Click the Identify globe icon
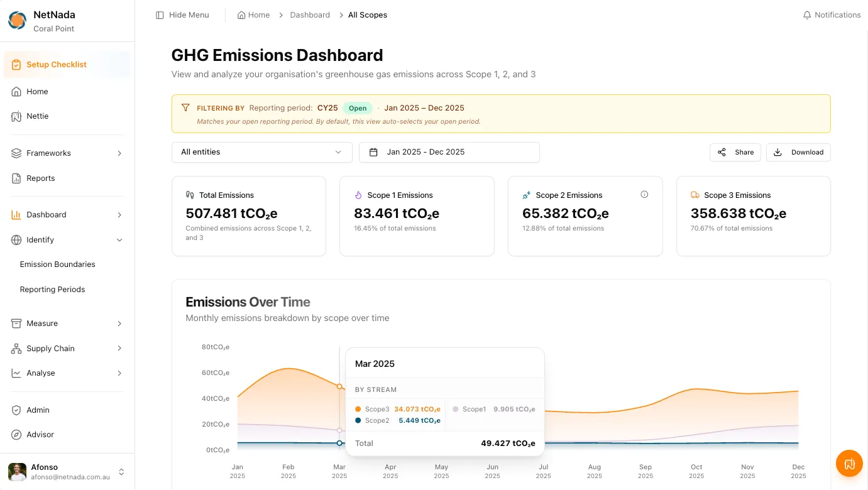Viewport: 868px width, 490px height. 16,240
